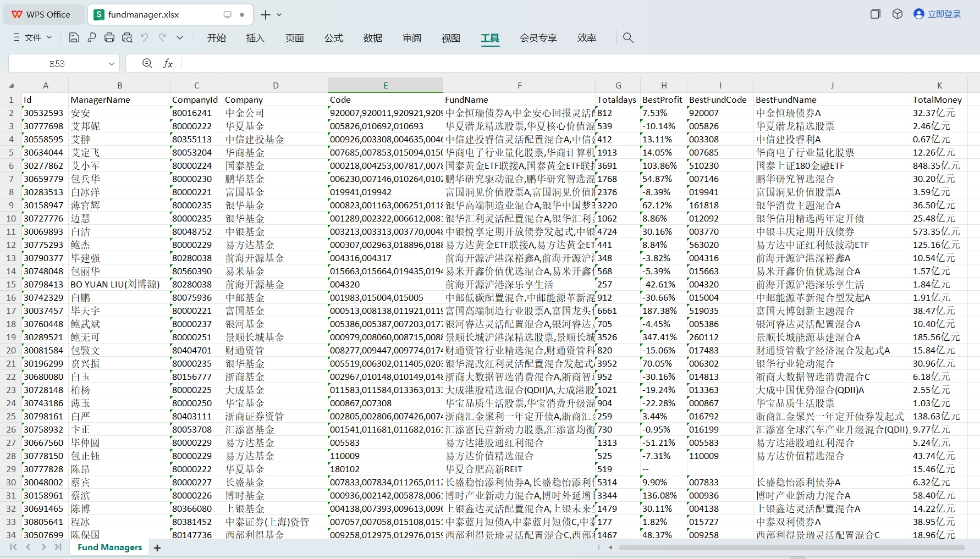Viewport: 980px width, 559px height.
Task: Open the 开始 ribbon tab
Action: (216, 38)
